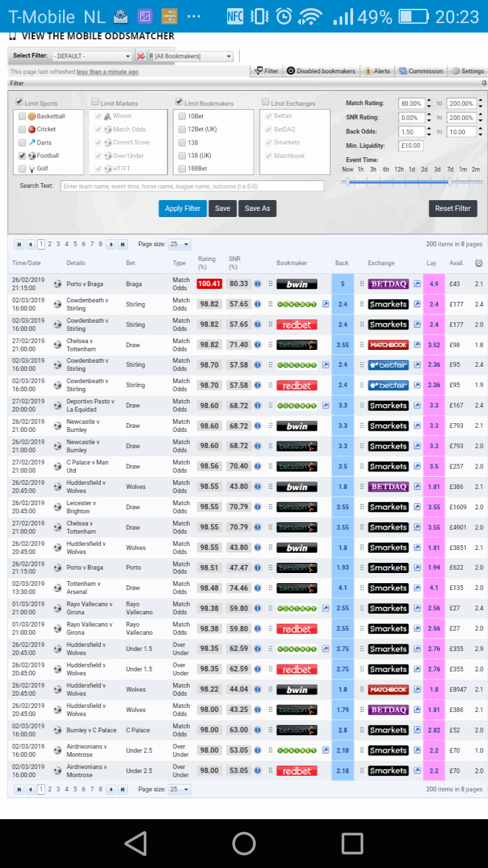Check the 10Bet bookmaker checkbox
The width and height of the screenshot is (488, 868).
point(182,116)
